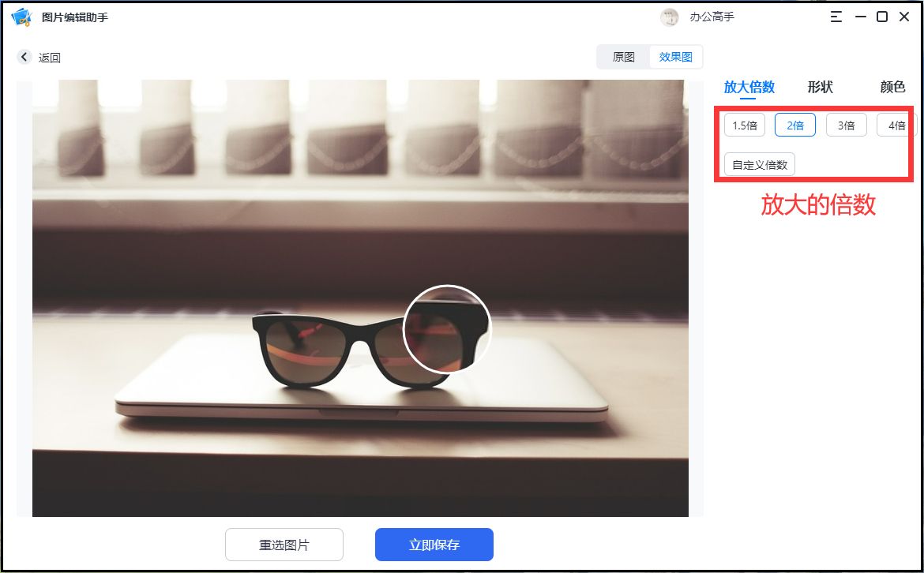The width and height of the screenshot is (924, 573).
Task: Open the hamburger menu in title bar
Action: [836, 16]
